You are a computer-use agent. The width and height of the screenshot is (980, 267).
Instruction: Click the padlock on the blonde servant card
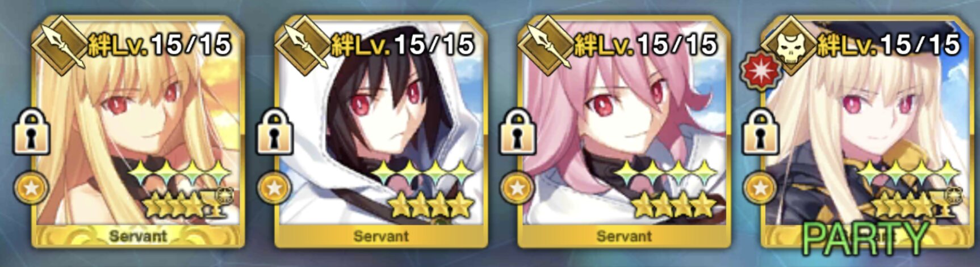31,133
